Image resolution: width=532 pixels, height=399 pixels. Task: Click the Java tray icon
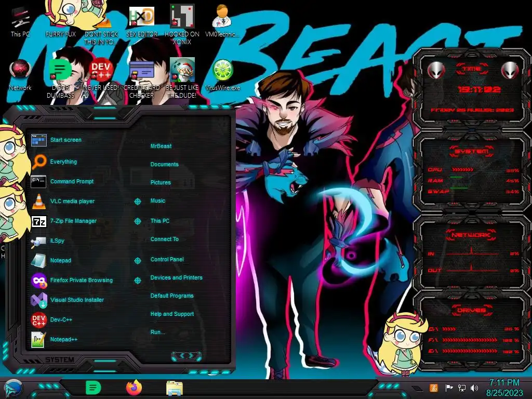[x=433, y=388]
